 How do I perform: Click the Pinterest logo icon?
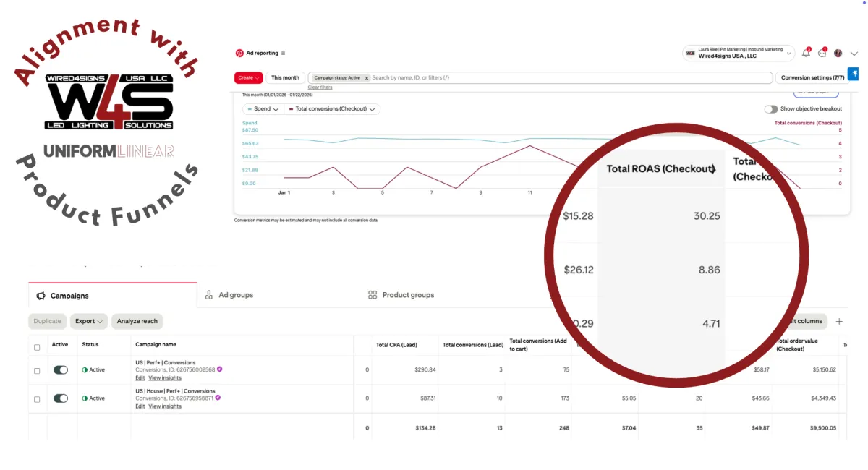(x=239, y=53)
